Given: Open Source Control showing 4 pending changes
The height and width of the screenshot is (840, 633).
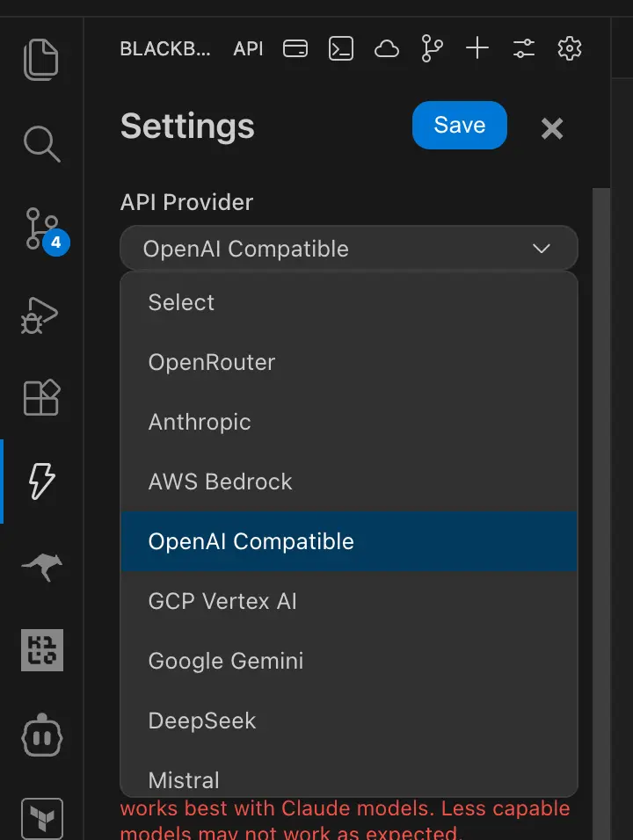Looking at the screenshot, I should tap(41, 229).
